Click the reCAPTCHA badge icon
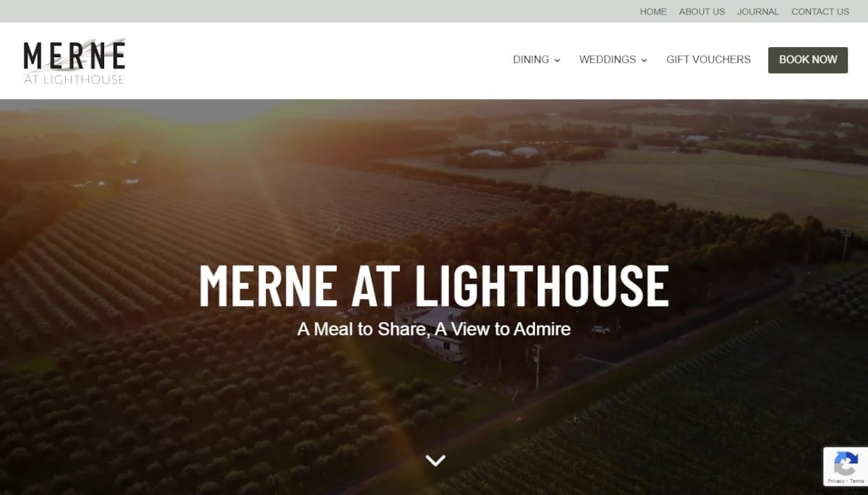 [x=846, y=462]
